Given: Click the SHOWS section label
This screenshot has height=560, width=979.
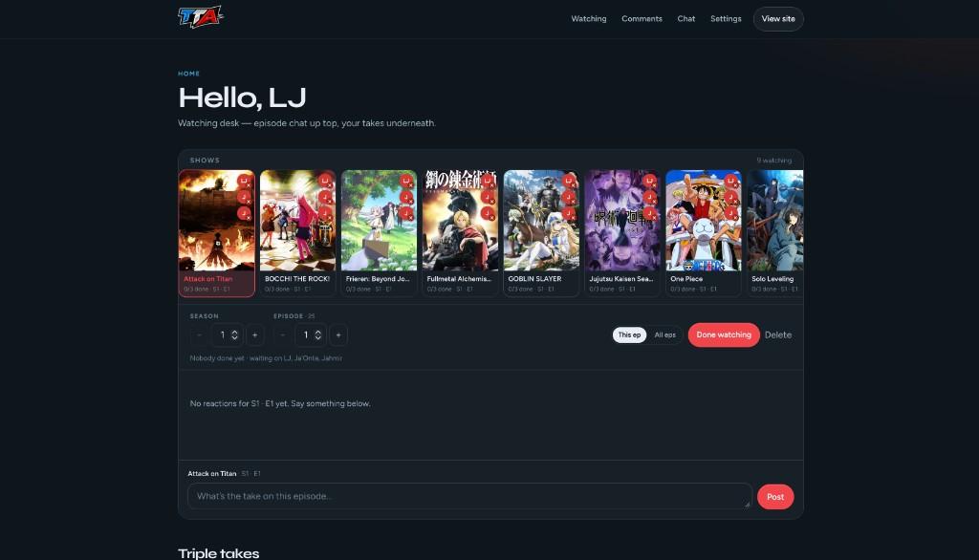Looking at the screenshot, I should [x=205, y=161].
